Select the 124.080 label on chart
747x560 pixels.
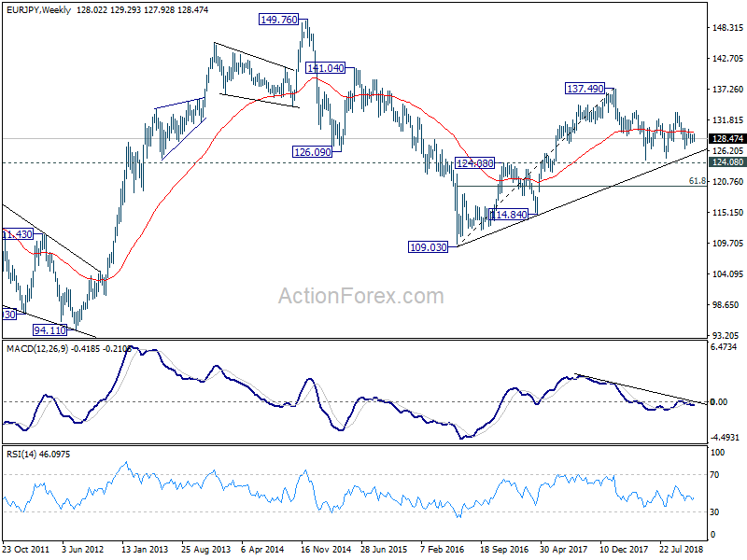point(475,163)
